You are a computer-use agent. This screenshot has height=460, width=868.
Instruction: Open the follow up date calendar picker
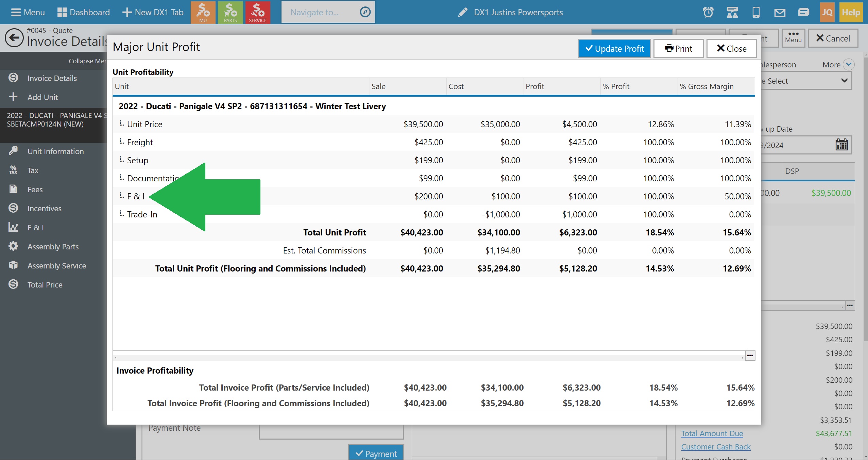coord(841,145)
